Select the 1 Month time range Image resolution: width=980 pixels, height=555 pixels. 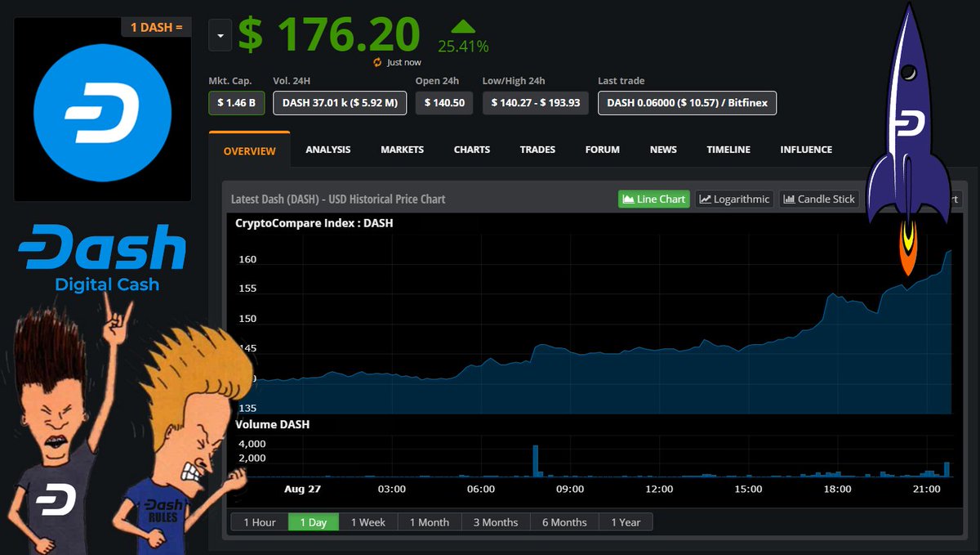tap(430, 521)
